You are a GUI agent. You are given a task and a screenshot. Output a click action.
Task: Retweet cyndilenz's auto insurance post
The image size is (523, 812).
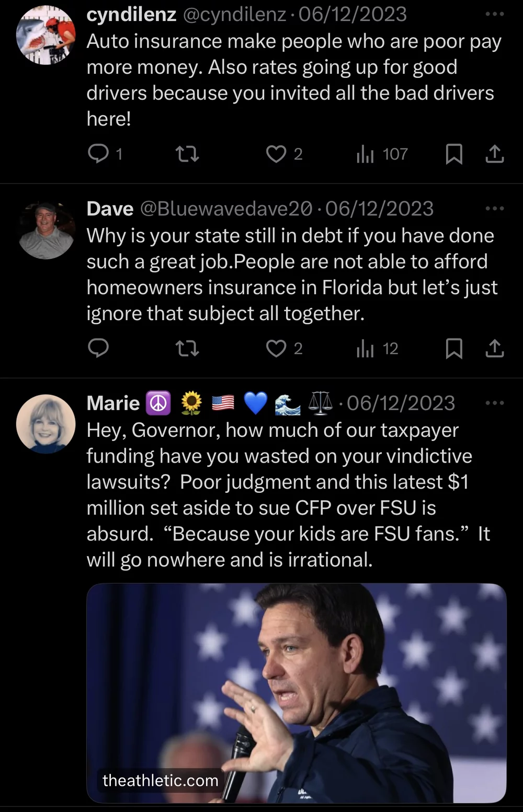coord(187,154)
